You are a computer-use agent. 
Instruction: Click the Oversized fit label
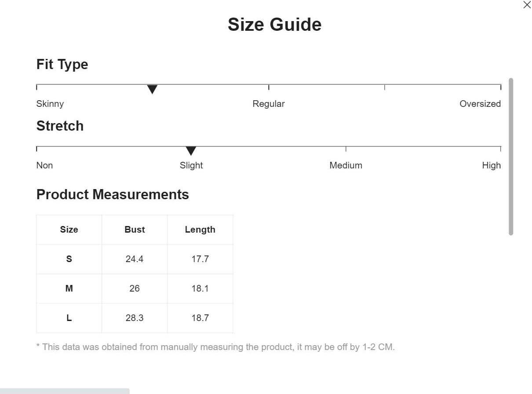(480, 104)
